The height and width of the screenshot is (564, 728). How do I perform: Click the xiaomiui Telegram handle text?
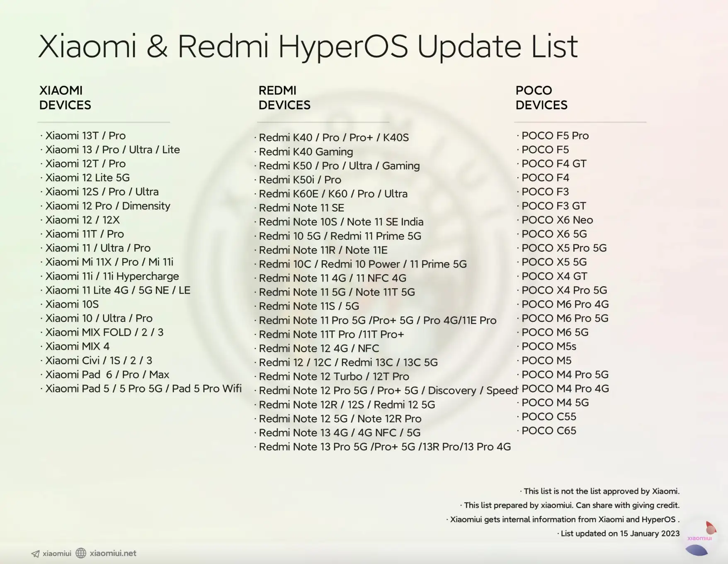click(57, 553)
